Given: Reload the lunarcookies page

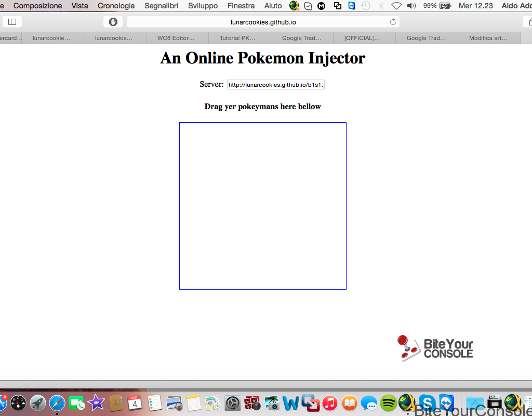Looking at the screenshot, I should [x=393, y=22].
